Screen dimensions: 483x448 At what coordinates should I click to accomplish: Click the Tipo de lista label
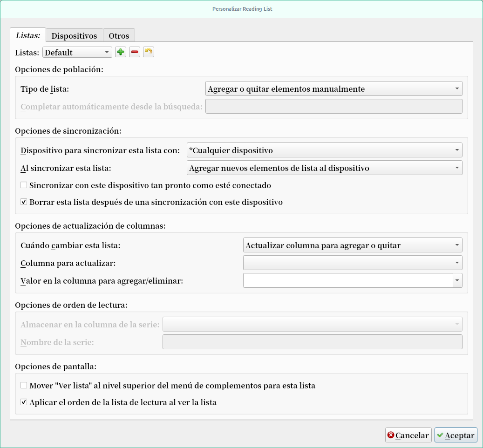point(45,89)
